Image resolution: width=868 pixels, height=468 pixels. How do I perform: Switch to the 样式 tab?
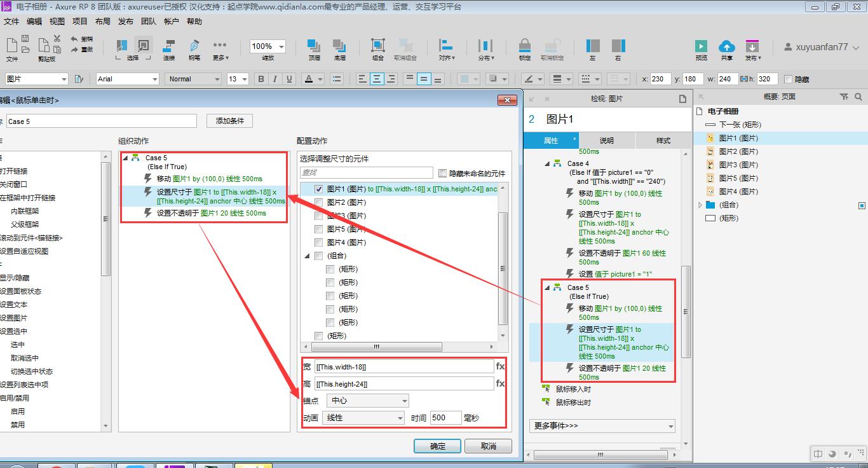pos(663,141)
